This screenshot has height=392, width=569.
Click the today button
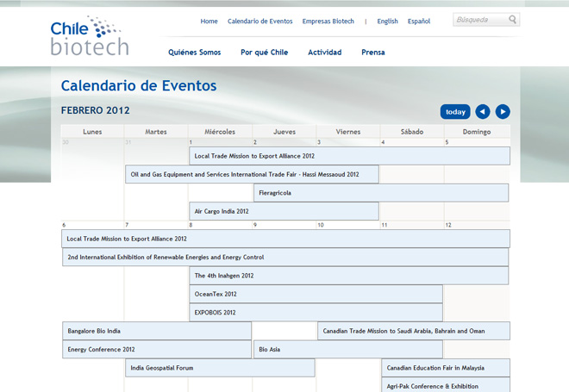point(455,112)
